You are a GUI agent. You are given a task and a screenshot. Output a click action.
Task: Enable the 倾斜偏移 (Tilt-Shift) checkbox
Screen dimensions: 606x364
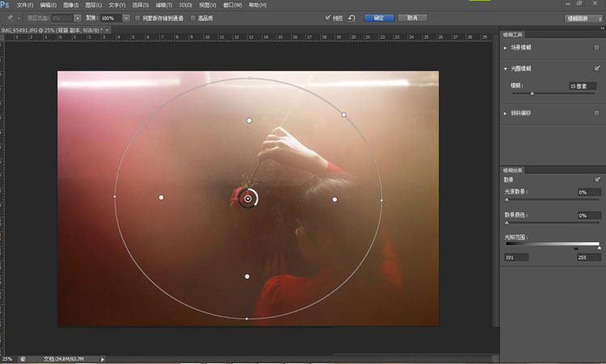pyautogui.click(x=596, y=113)
